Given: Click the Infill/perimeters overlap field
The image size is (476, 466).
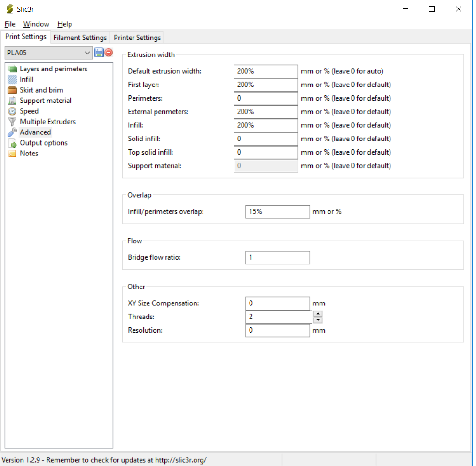Looking at the screenshot, I should coord(277,212).
